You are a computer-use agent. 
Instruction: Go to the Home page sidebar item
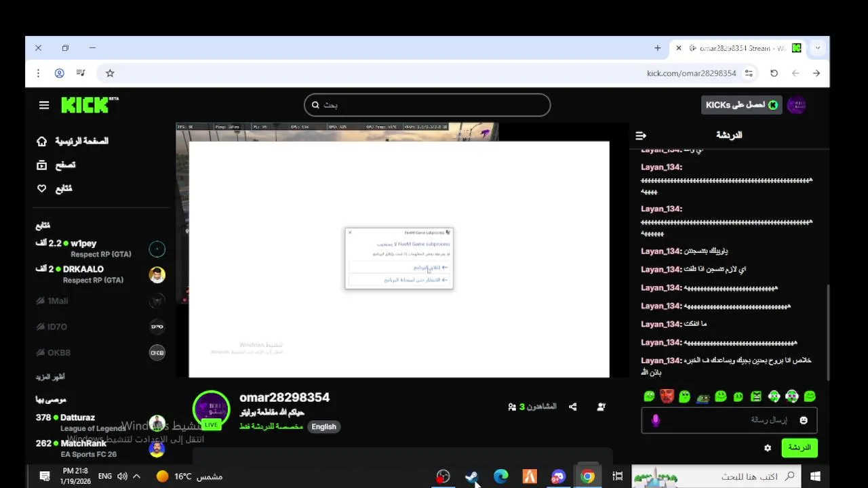point(73,141)
